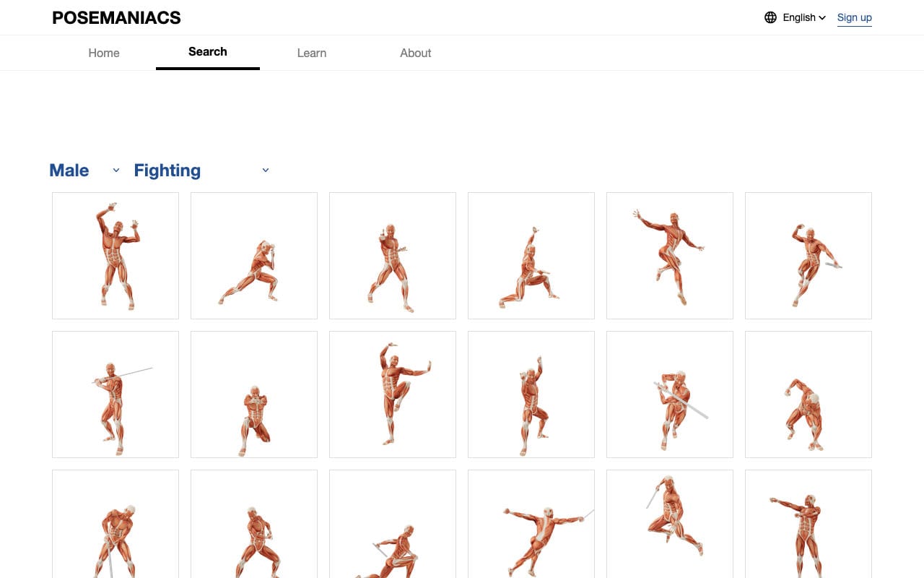Switch to the Home tab
Image resolution: width=924 pixels, height=578 pixels.
coord(103,53)
